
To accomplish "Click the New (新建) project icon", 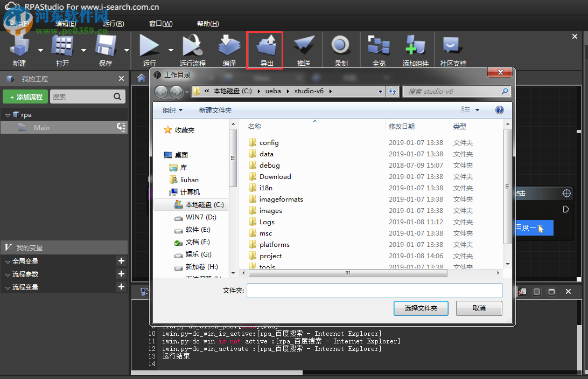I will click(19, 46).
